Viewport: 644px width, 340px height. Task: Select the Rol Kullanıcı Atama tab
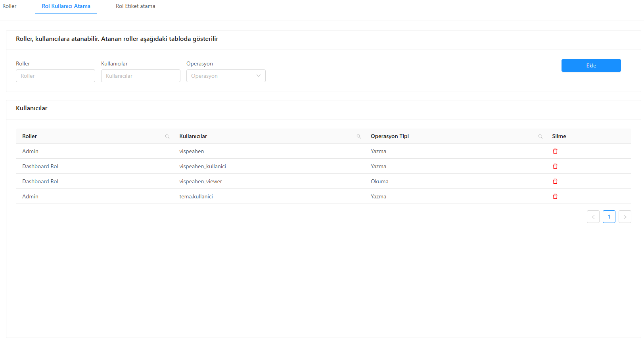[x=66, y=6]
